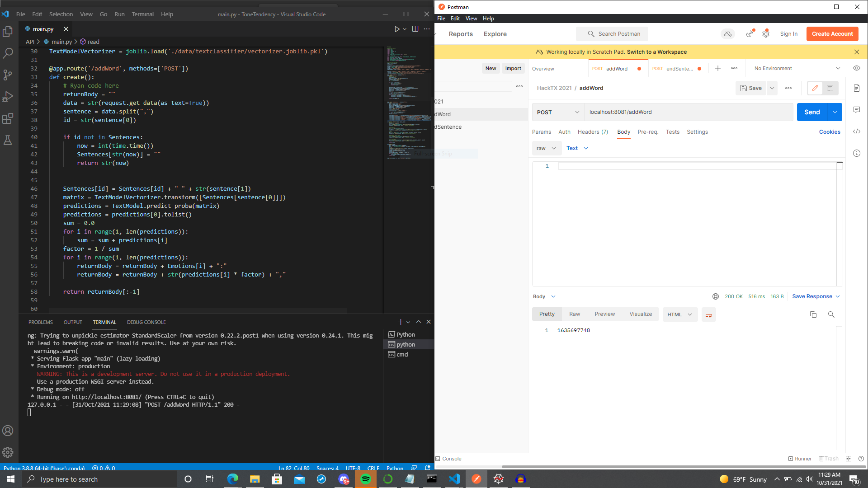Image resolution: width=868 pixels, height=488 pixels.
Task: Click the localhost:8081/addWord URL field
Action: [688, 112]
